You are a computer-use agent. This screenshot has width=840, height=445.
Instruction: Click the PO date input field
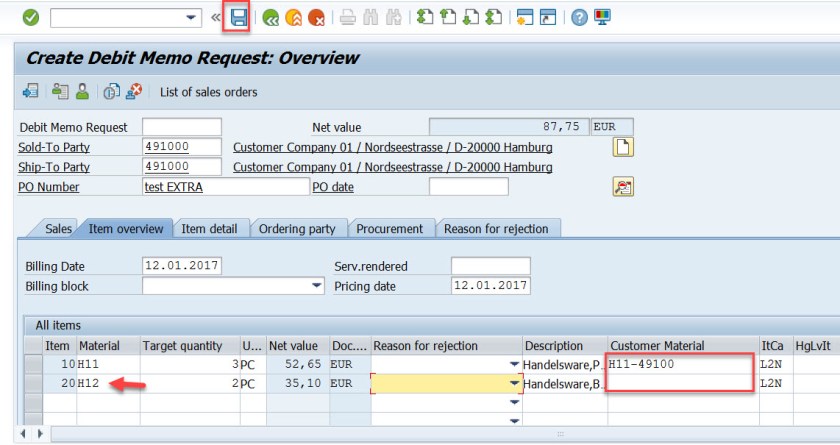click(468, 187)
